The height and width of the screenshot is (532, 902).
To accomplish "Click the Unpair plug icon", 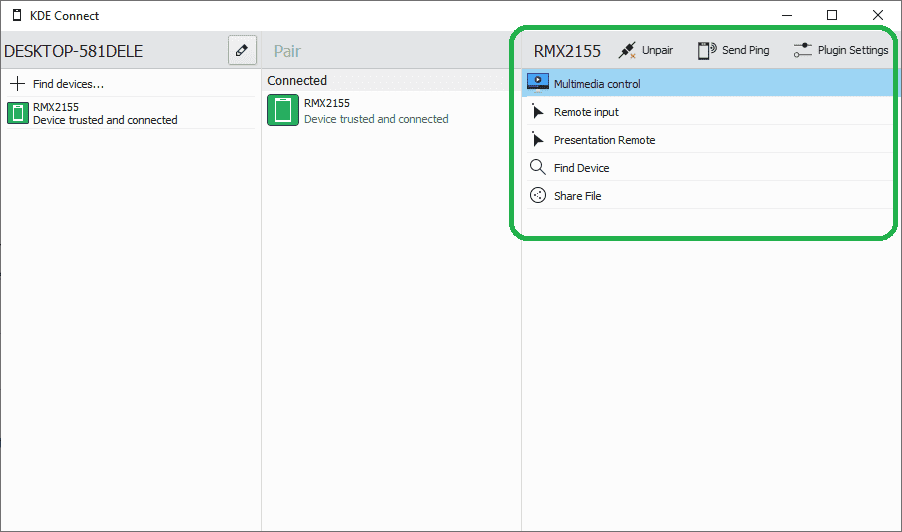I will (627, 50).
